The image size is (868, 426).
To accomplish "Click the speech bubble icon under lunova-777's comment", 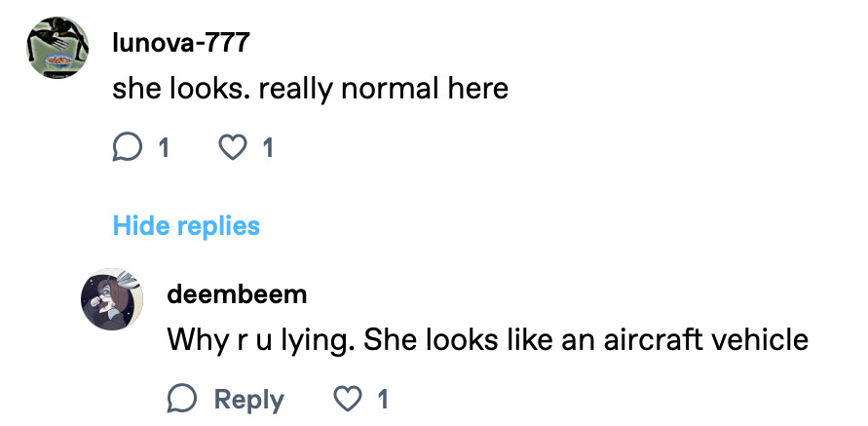I will 128,147.
